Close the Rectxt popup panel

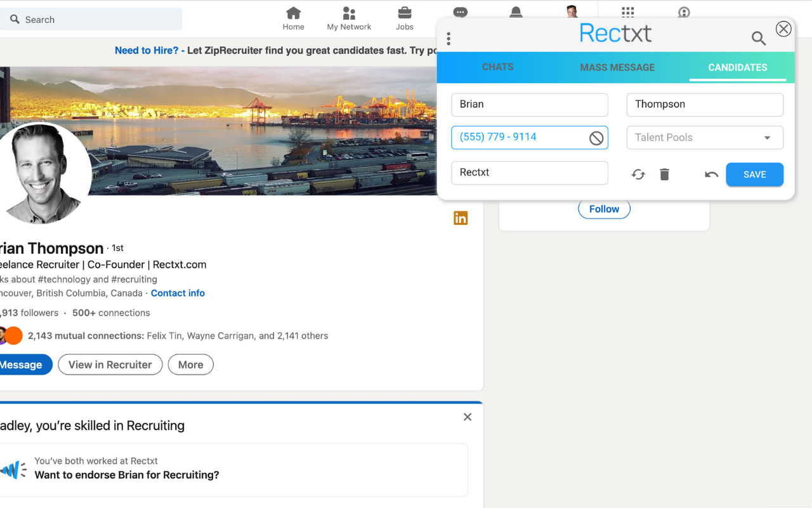tap(784, 29)
